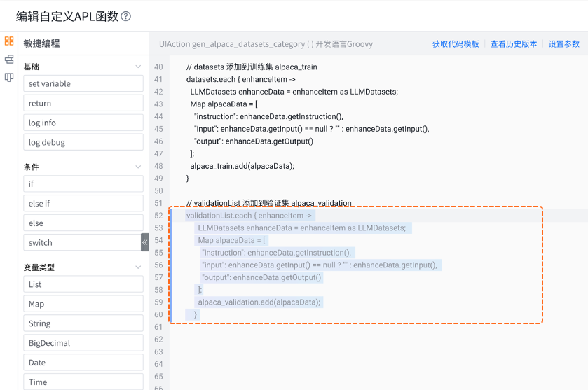The height and width of the screenshot is (390, 588).
Task: Collapse the 基础 section
Action: tap(138, 67)
